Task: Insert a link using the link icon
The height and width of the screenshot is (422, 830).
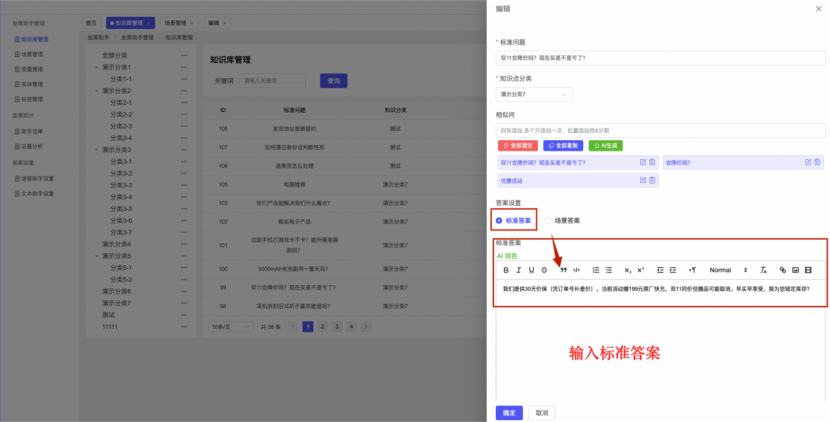Action: 783,270
